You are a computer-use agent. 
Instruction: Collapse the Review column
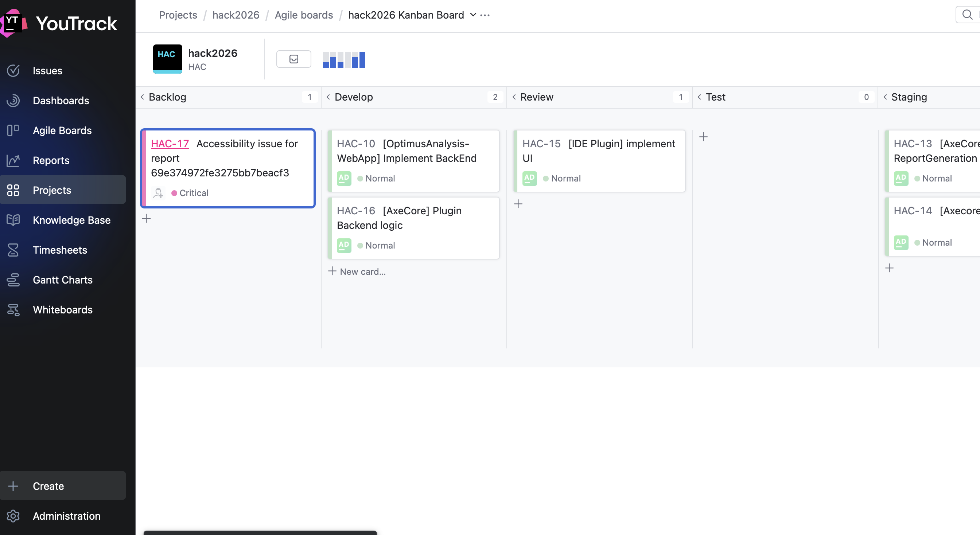tap(514, 97)
